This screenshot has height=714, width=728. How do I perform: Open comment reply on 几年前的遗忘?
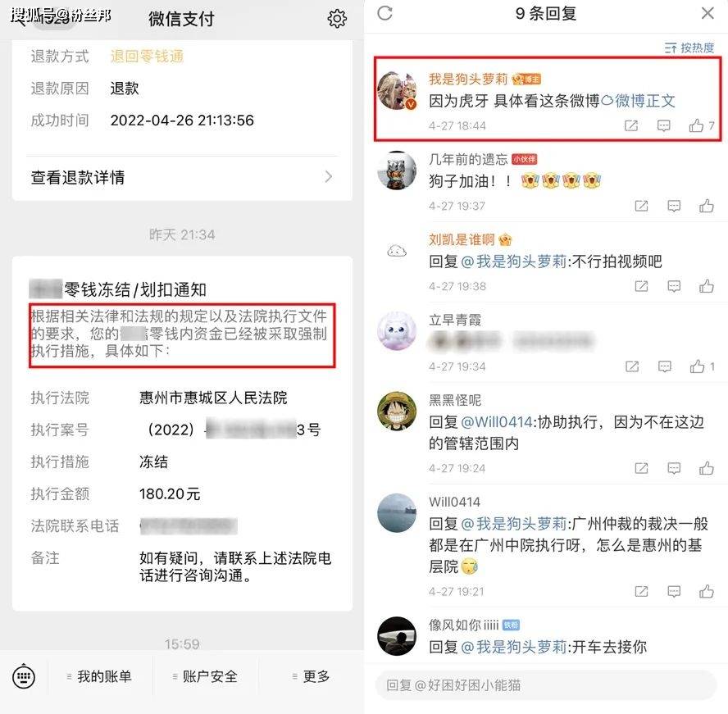tap(674, 206)
